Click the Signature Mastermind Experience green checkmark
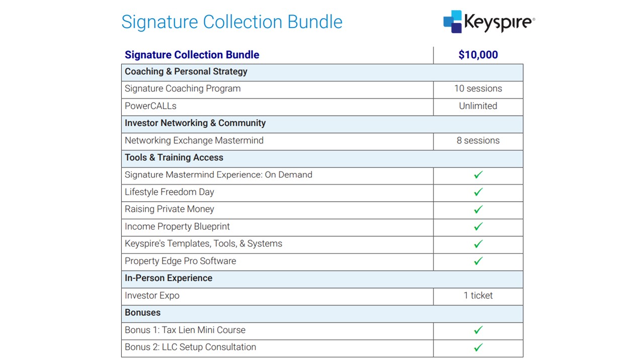 point(478,174)
